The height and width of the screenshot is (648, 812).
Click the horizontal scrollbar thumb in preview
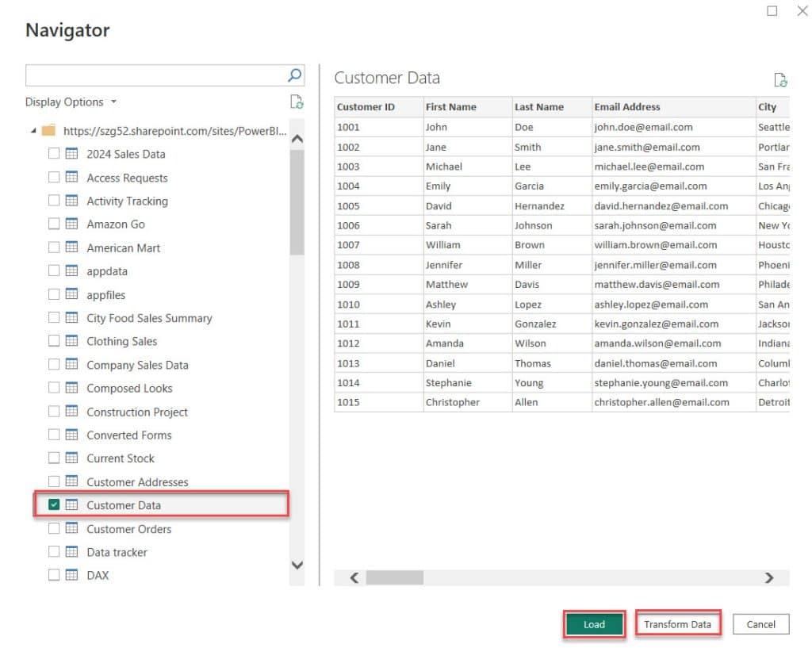(395, 577)
